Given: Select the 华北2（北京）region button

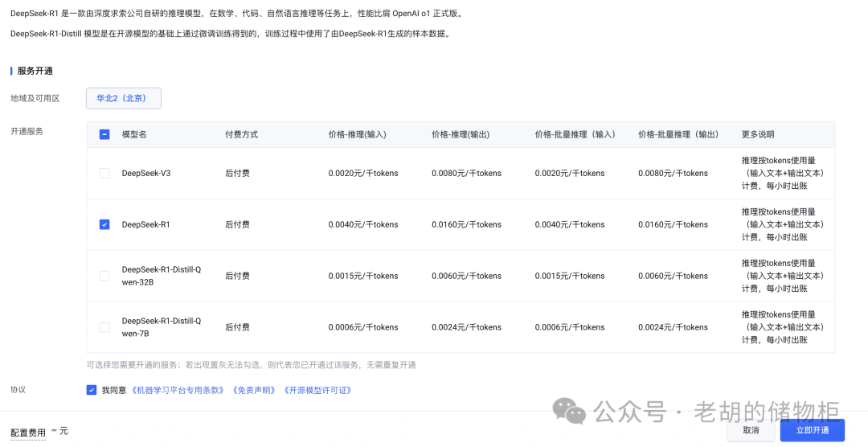Looking at the screenshot, I should point(124,98).
